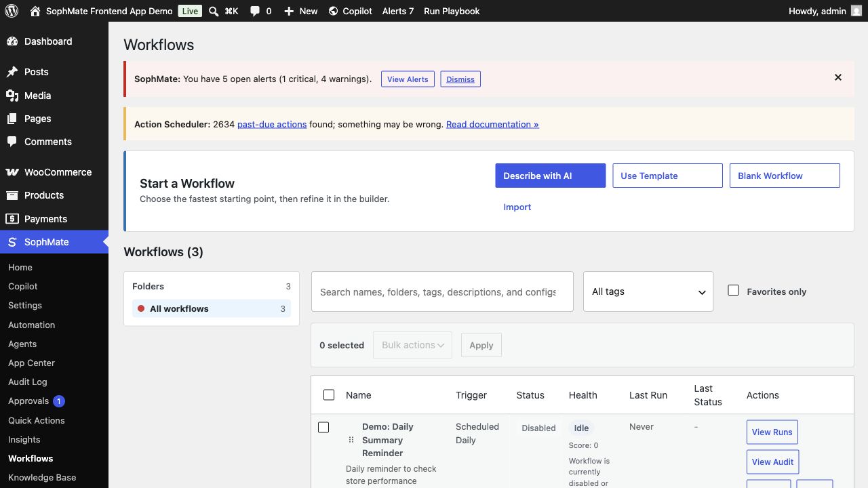868x488 pixels.
Task: Click the admin avatar icon
Action: pyautogui.click(x=856, y=11)
